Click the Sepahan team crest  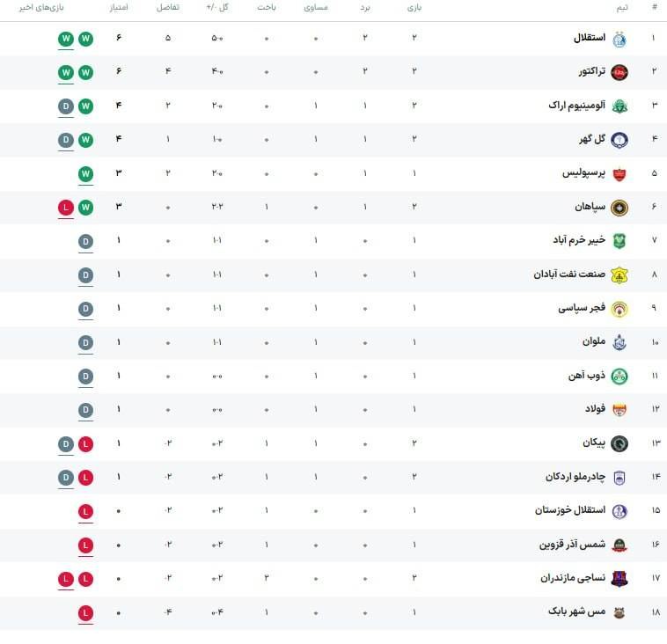coord(619,208)
